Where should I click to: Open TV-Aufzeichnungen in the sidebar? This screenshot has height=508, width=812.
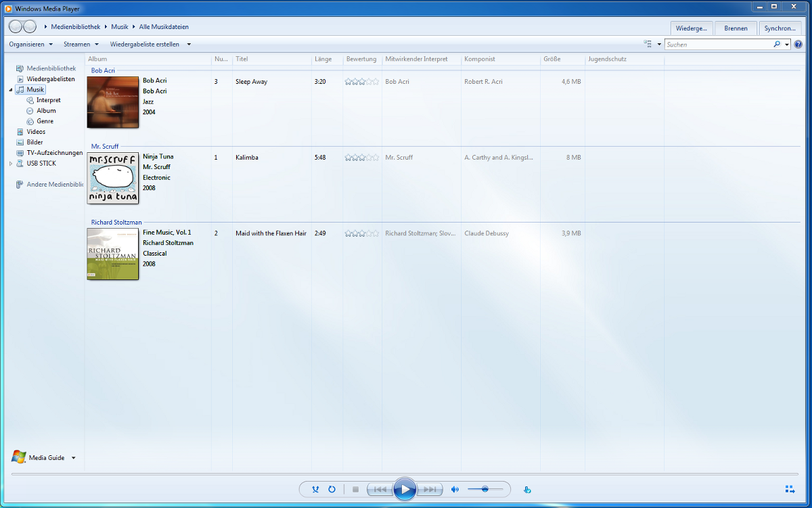tap(54, 153)
